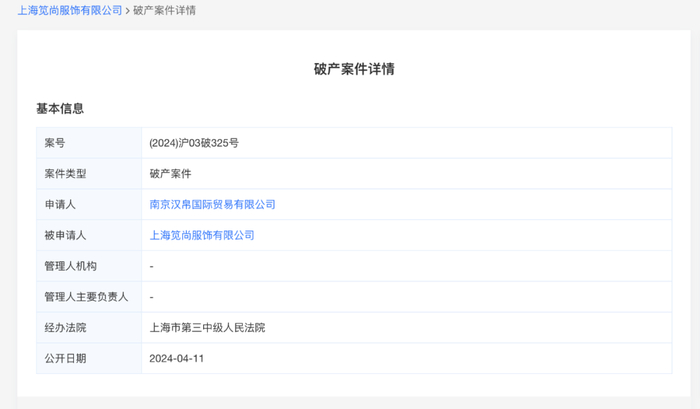Click the 案号 label cell
Screen dimensions: 700x409
click(89, 143)
